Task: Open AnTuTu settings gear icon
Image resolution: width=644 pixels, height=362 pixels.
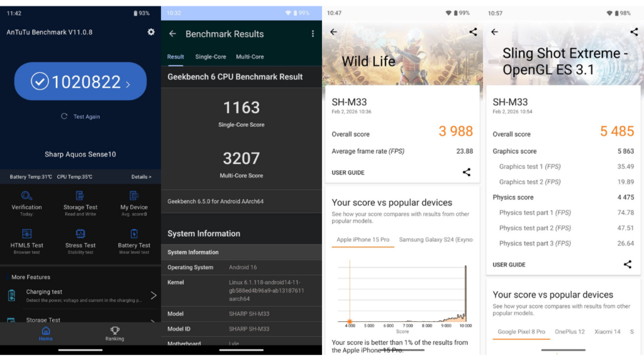Action: click(x=151, y=32)
